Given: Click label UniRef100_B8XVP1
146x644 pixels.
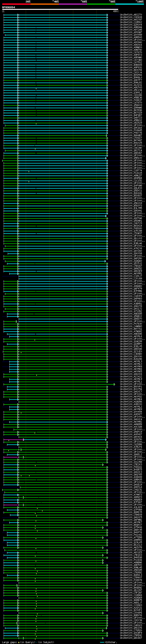Looking at the screenshot, I should click(131, 387).
